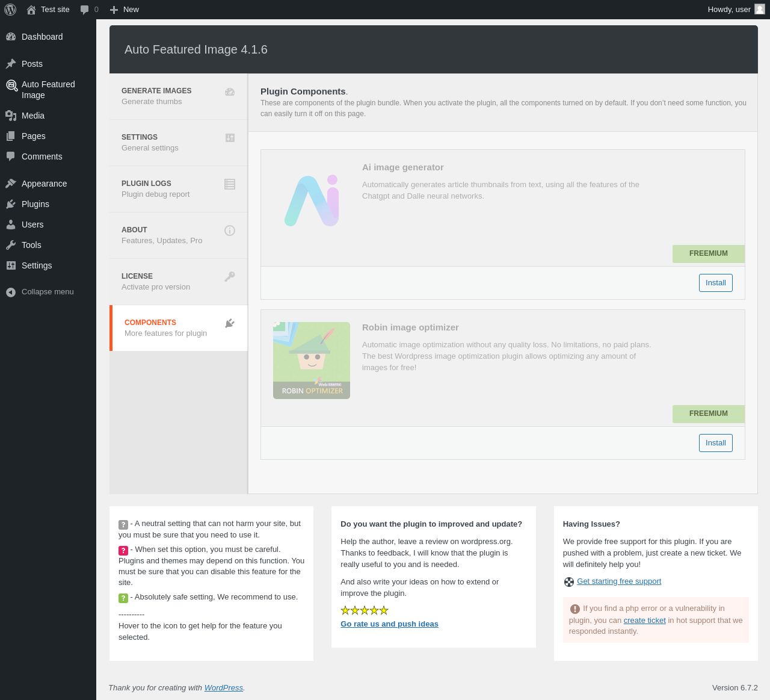Open the About tab
This screenshot has height=700, width=770.
[179, 235]
